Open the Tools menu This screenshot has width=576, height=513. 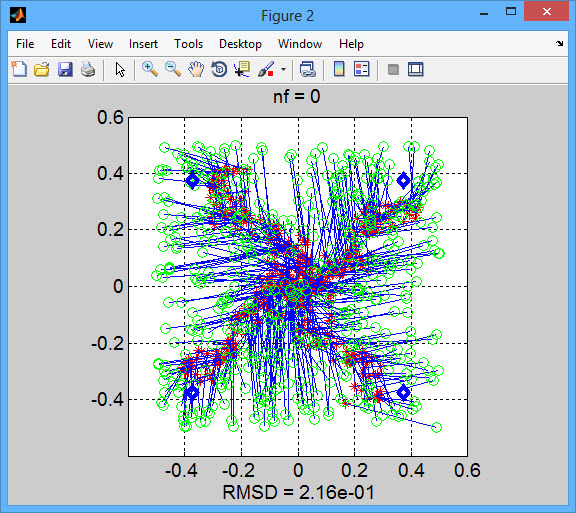(x=188, y=44)
